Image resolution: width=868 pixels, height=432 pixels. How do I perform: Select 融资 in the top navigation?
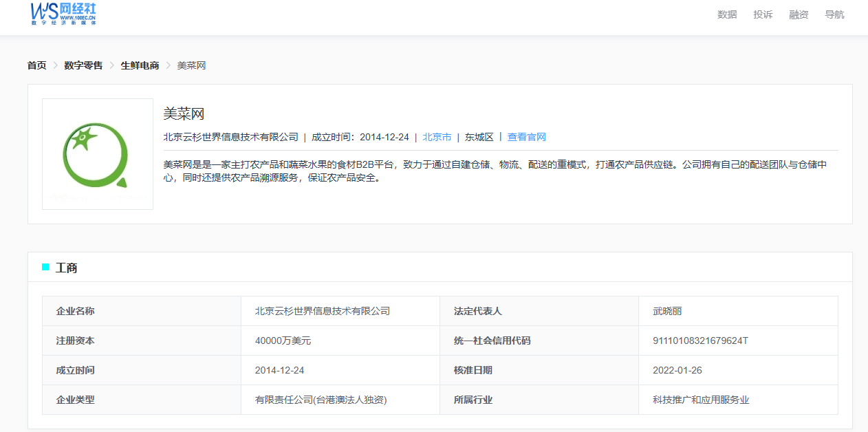[799, 14]
